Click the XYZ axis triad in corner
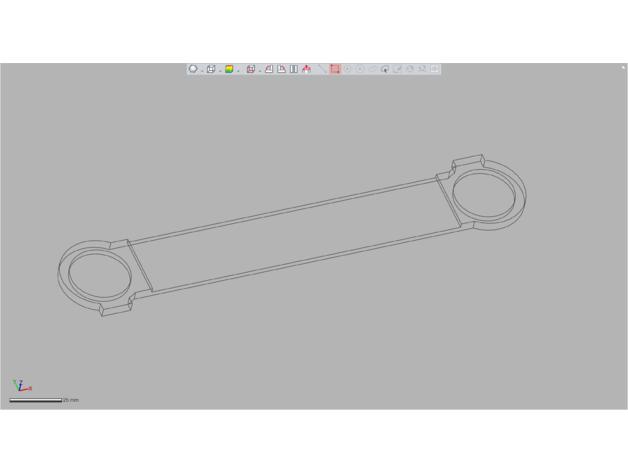 coord(21,385)
